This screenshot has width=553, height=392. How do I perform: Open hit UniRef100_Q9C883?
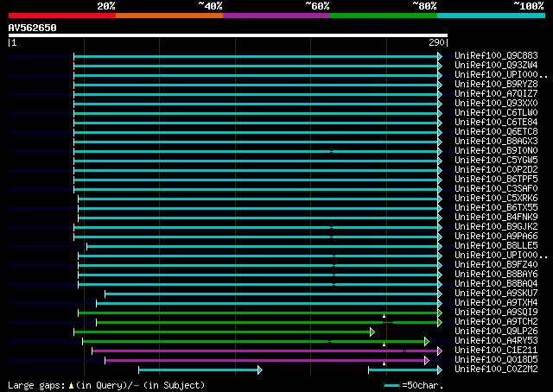(x=496, y=56)
